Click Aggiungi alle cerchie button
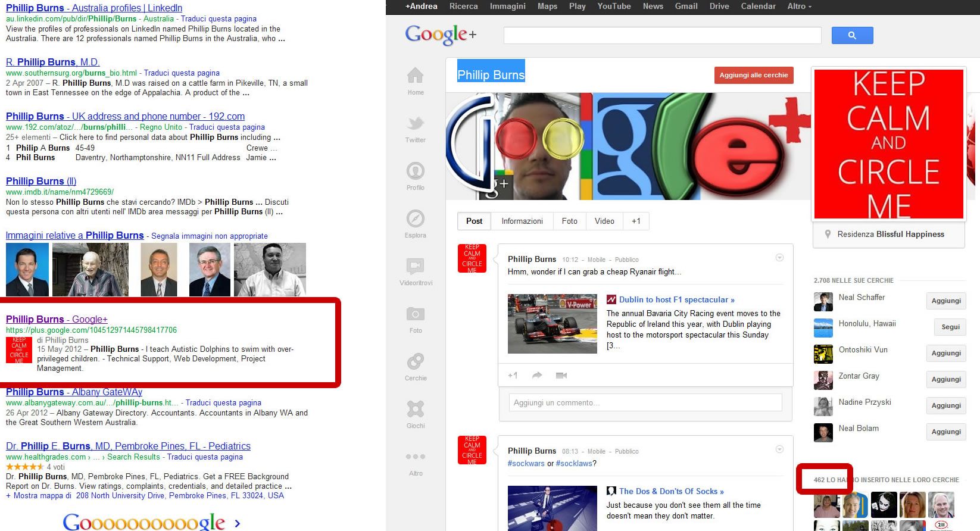The height and width of the screenshot is (531, 980). click(753, 76)
